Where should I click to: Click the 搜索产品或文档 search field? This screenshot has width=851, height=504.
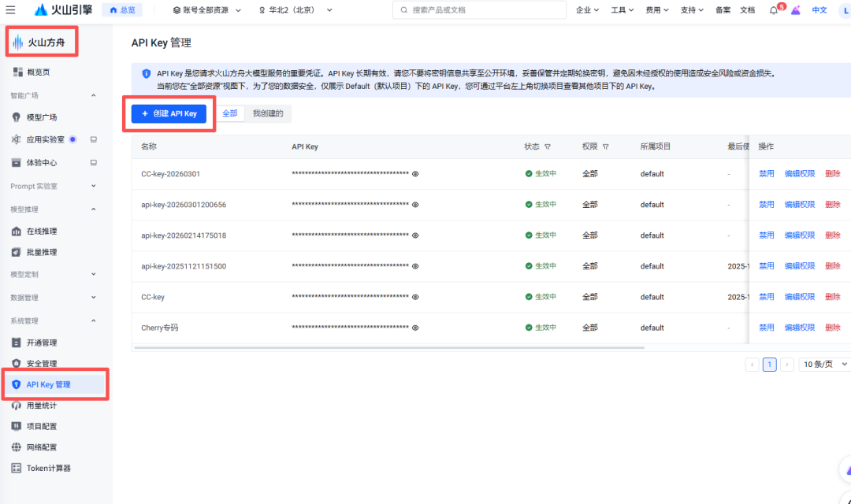479,9
